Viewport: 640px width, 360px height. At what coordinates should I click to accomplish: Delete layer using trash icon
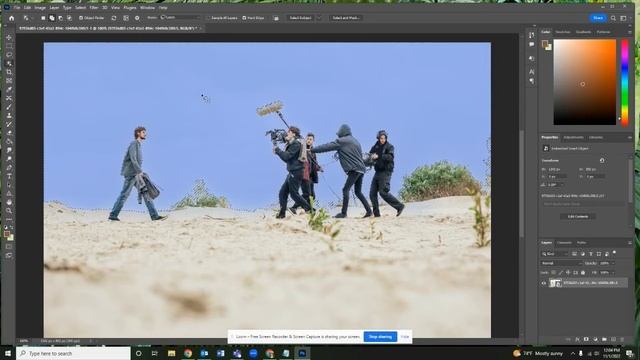[x=622, y=339]
